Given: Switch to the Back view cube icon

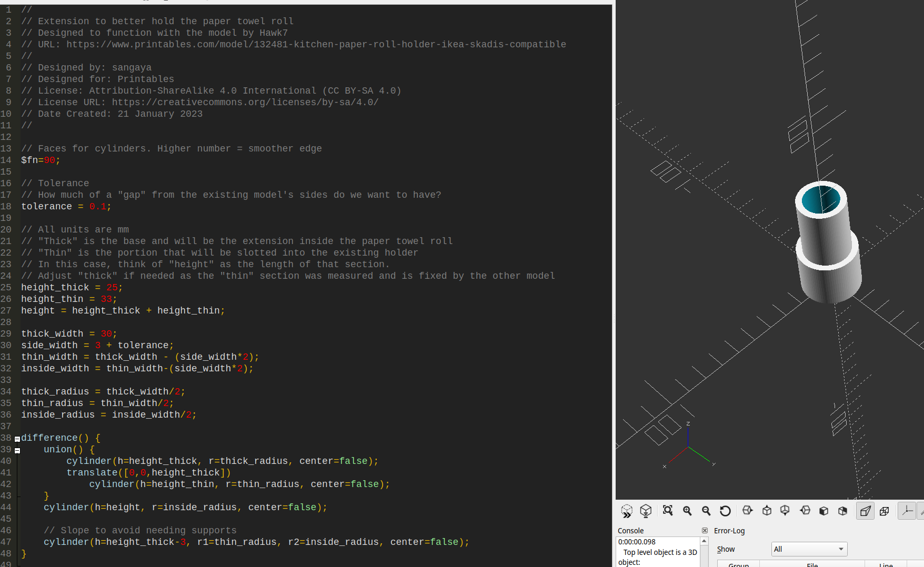Looking at the screenshot, I should (842, 511).
